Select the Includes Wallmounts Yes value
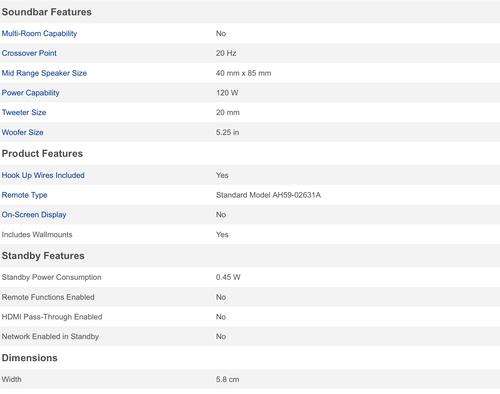 click(x=222, y=235)
